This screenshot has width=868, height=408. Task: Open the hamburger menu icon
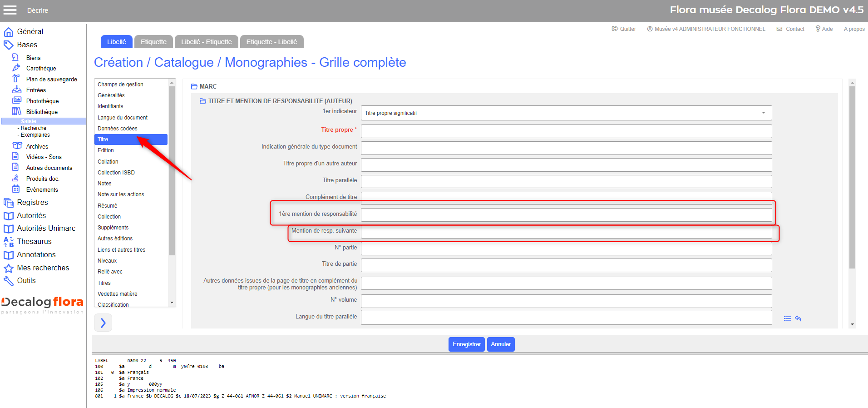tap(10, 10)
